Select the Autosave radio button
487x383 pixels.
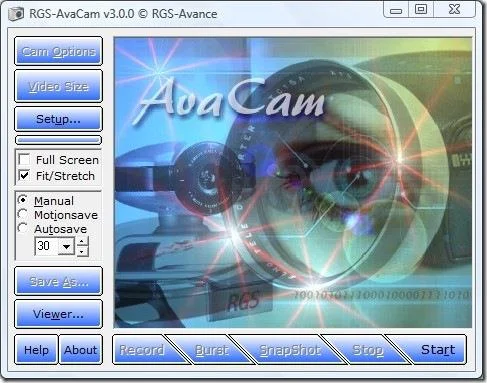click(23, 228)
